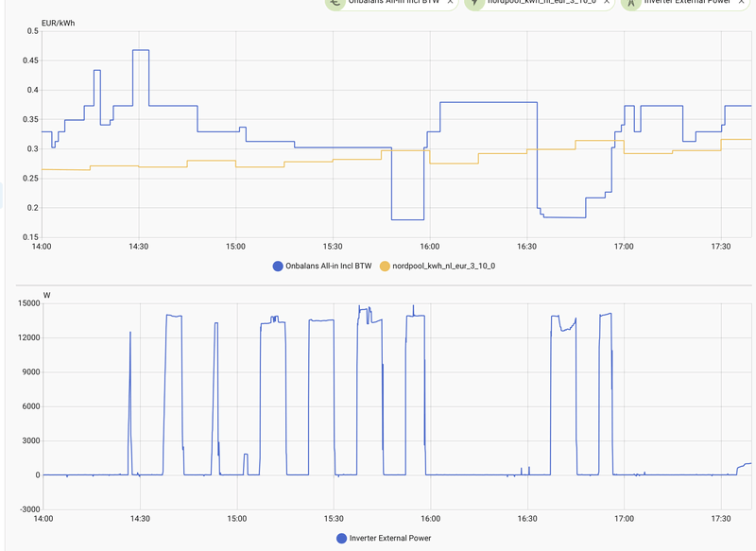756x551 pixels.
Task: Click blue legend dot for Inverter External Power
Action: (x=340, y=537)
